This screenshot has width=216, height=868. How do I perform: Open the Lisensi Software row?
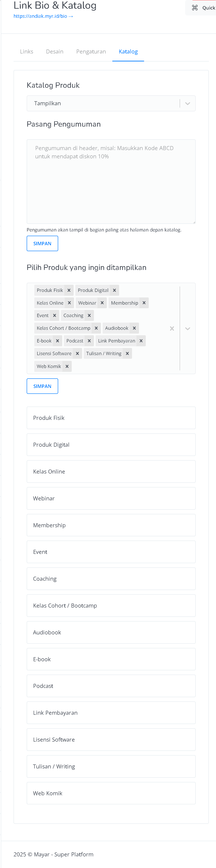tap(111, 740)
